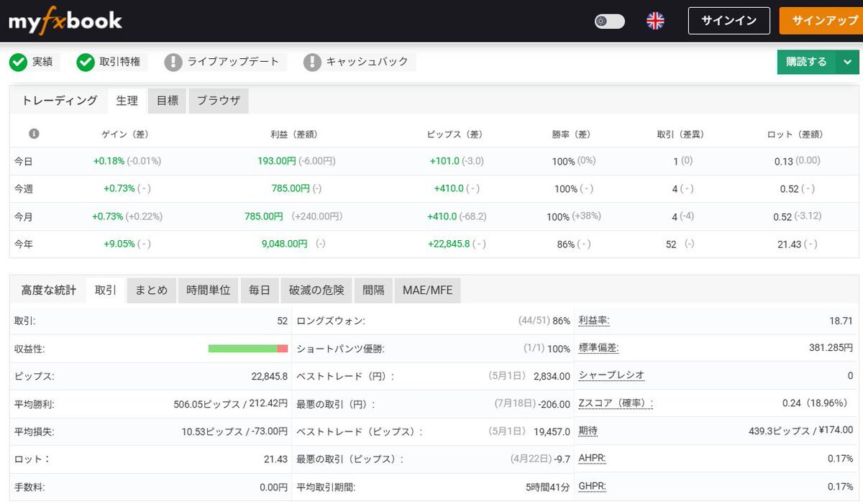Click the 381.285円 standard deviation value
The height and width of the screenshot is (504, 863).
[x=831, y=348]
